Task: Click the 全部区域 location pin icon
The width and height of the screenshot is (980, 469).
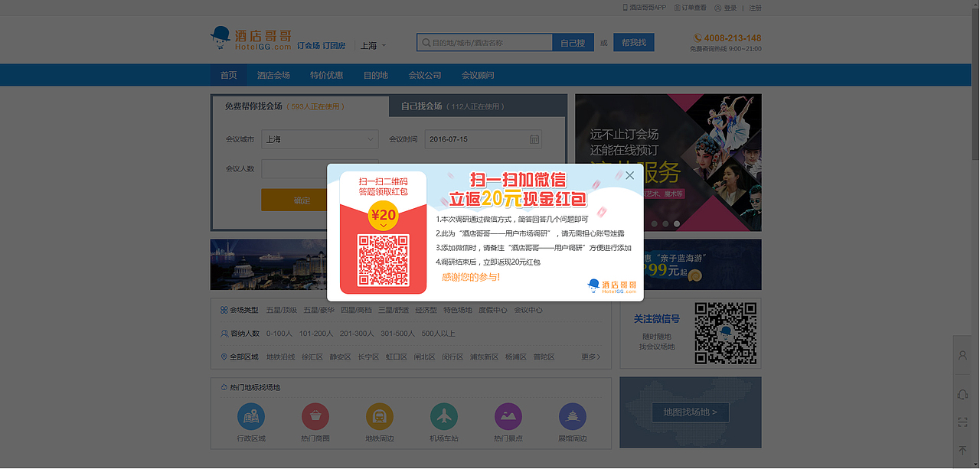Action: point(224,357)
